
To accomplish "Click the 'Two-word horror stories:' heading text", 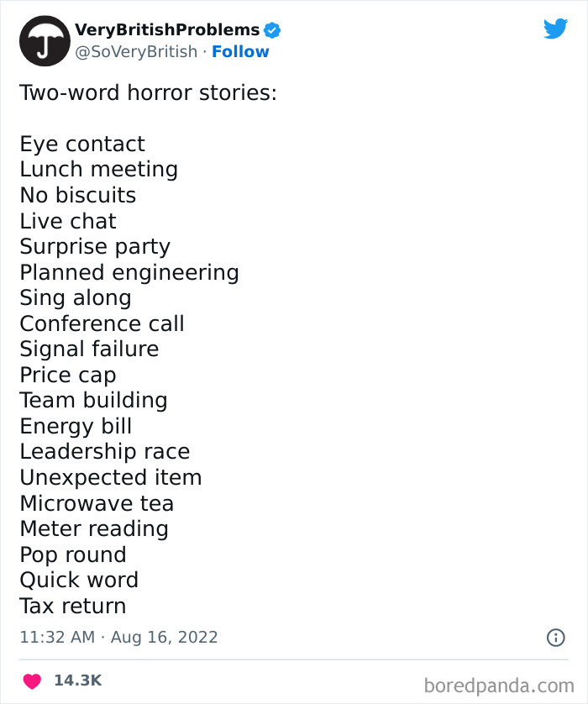I will pyautogui.click(x=148, y=92).
